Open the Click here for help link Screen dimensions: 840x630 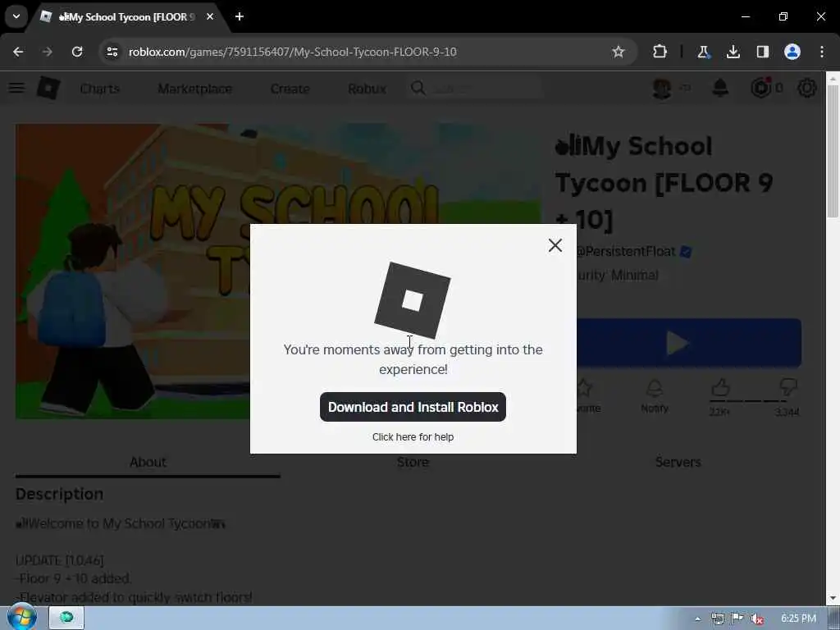click(x=413, y=437)
